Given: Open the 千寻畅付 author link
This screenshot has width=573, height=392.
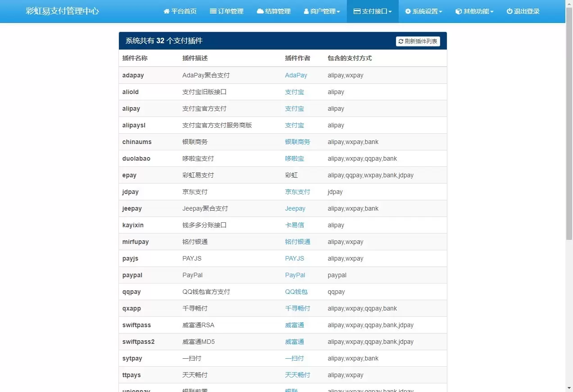Looking at the screenshot, I should (x=298, y=308).
